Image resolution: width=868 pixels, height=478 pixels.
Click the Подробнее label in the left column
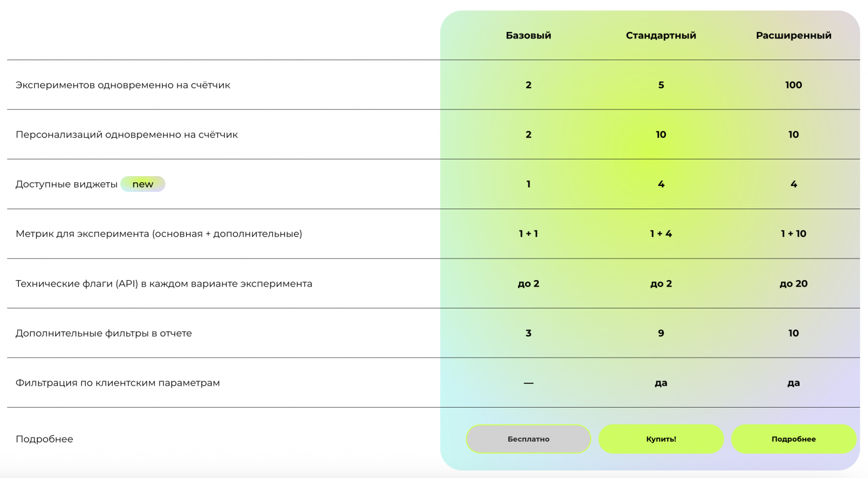pos(44,439)
